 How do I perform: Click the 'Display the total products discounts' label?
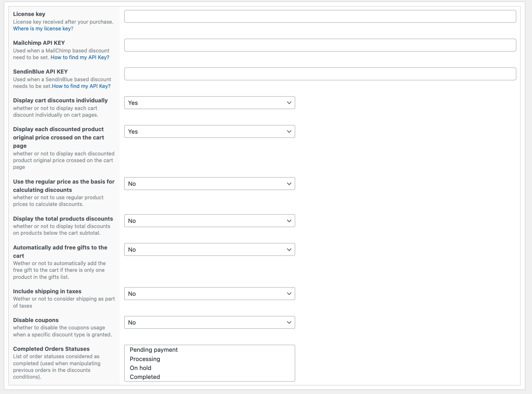click(63, 219)
